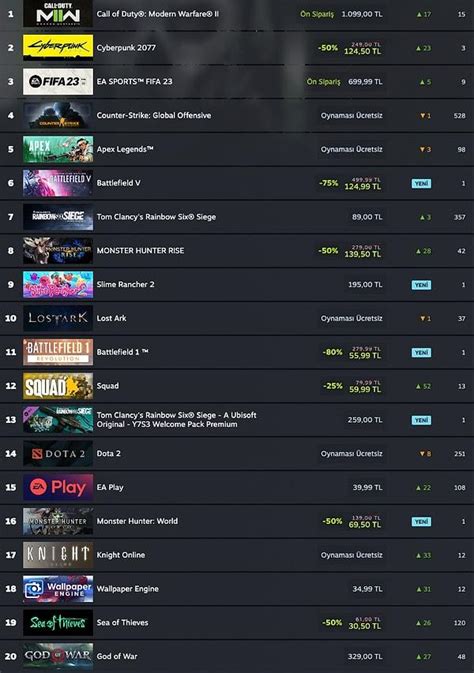Click the Battlefield V game title

(118, 183)
